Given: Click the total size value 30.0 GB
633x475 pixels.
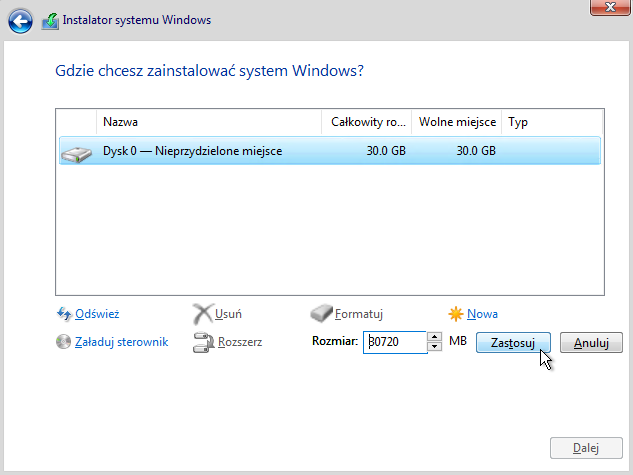Looking at the screenshot, I should pos(386,151).
